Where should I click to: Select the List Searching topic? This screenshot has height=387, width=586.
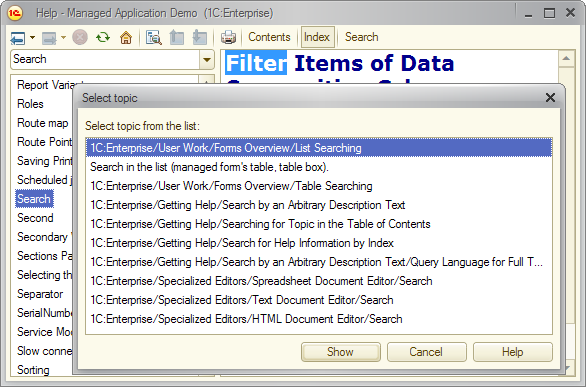(x=319, y=148)
